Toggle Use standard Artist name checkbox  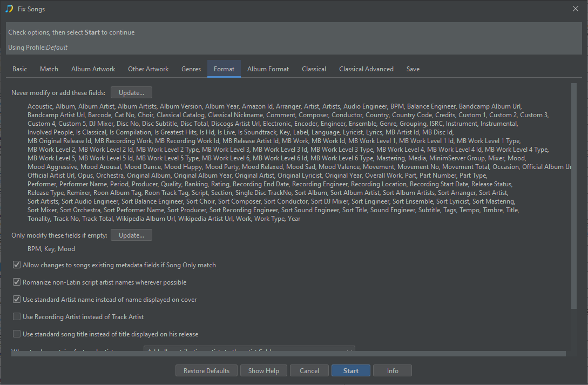tap(17, 300)
